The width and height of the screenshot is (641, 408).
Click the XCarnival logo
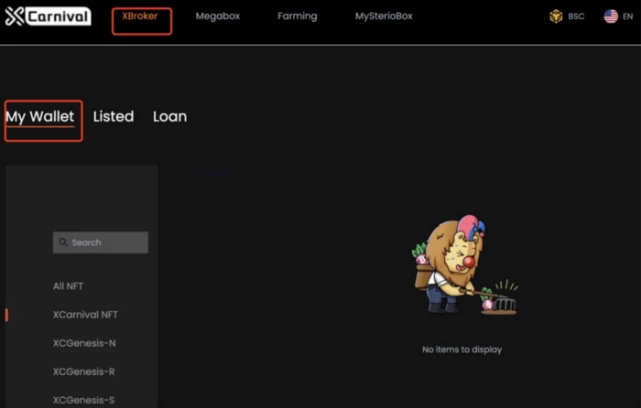click(48, 16)
